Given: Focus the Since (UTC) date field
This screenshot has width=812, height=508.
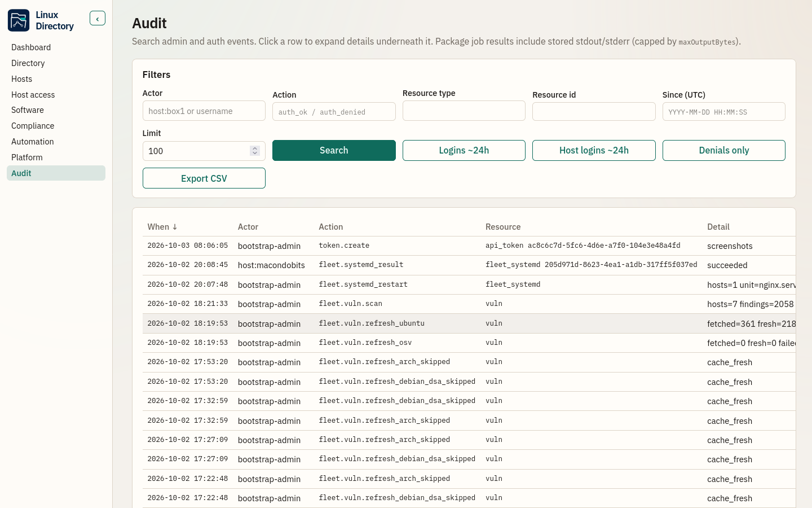Looking at the screenshot, I should (724, 112).
